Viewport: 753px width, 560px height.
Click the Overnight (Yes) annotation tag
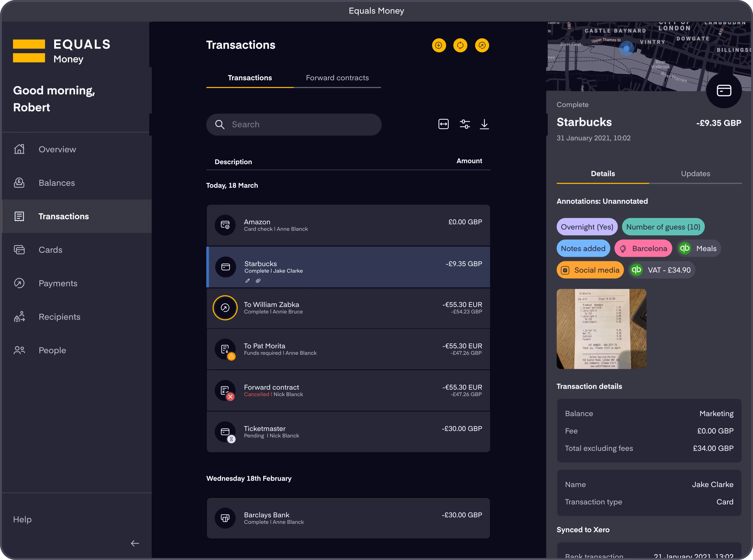[587, 227]
